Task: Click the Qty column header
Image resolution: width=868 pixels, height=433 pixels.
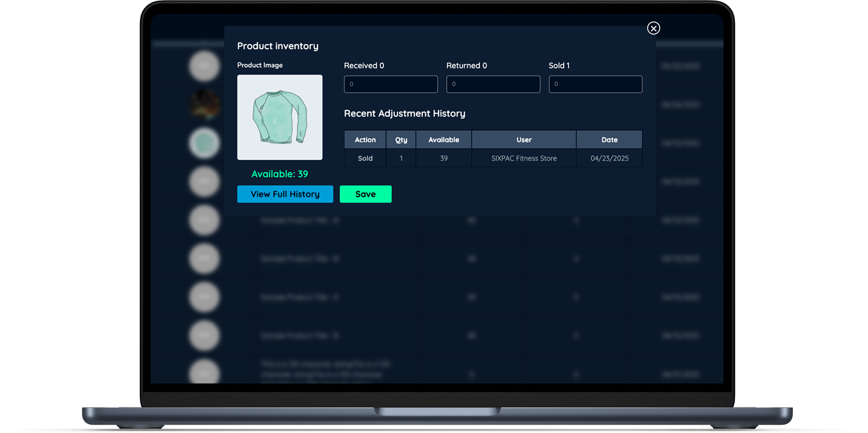Action: point(401,139)
